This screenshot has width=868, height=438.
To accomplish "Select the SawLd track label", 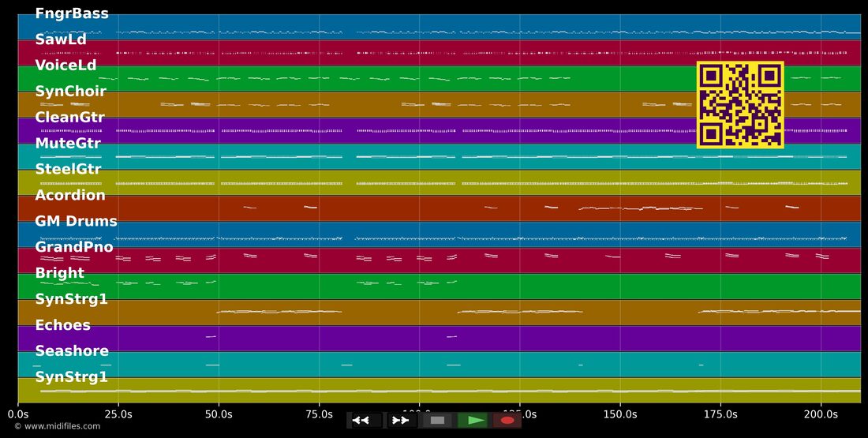I will click(61, 39).
